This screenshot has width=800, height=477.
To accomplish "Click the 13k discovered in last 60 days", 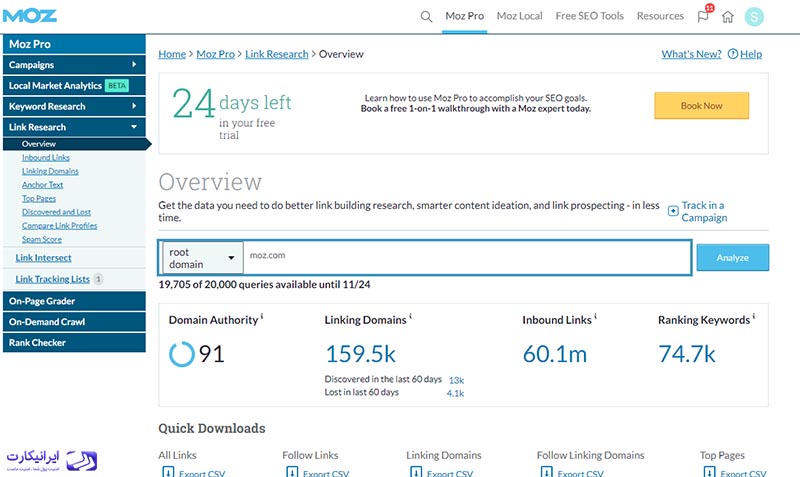I will [x=456, y=381].
